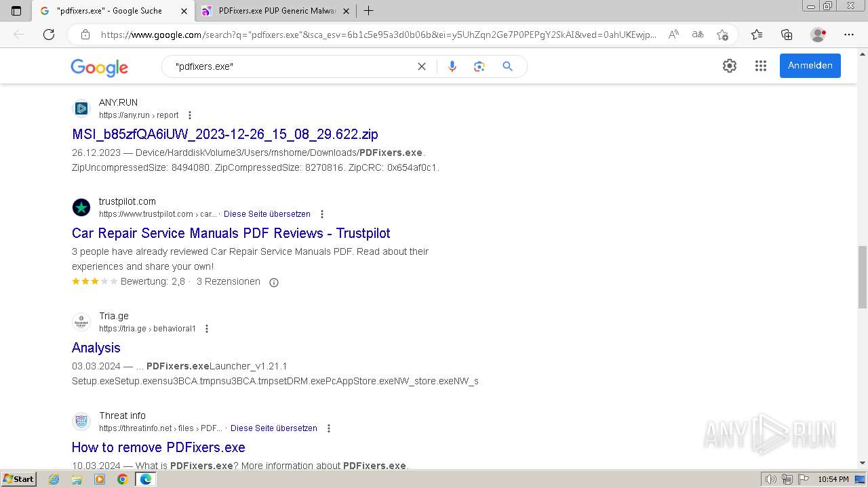
Task: Open more options for the Trustpilot result
Action: (x=322, y=214)
